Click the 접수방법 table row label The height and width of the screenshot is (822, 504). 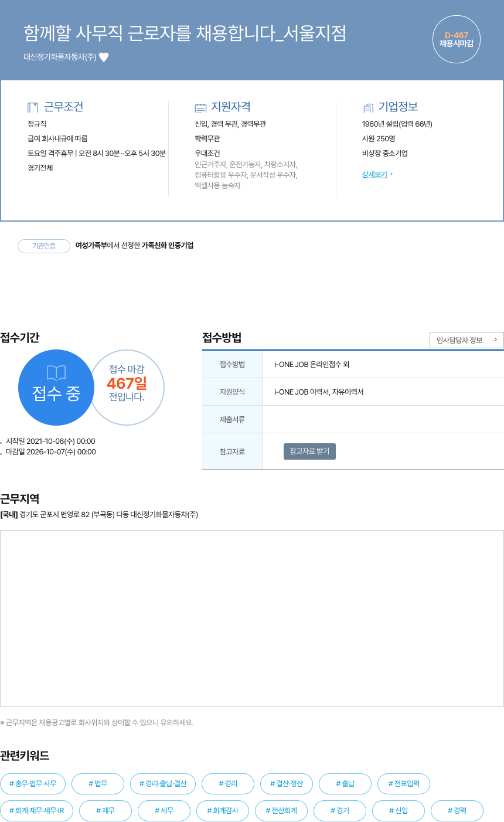pyautogui.click(x=232, y=364)
